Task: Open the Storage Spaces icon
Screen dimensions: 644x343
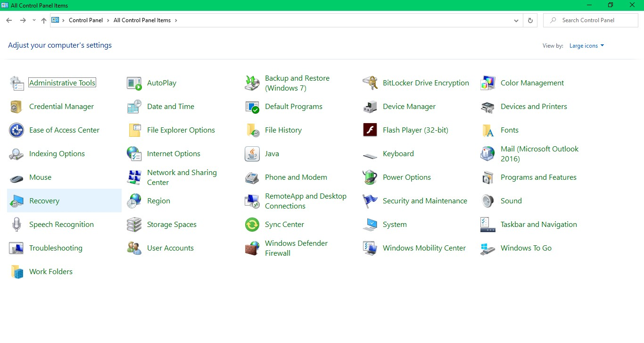Action: click(134, 225)
